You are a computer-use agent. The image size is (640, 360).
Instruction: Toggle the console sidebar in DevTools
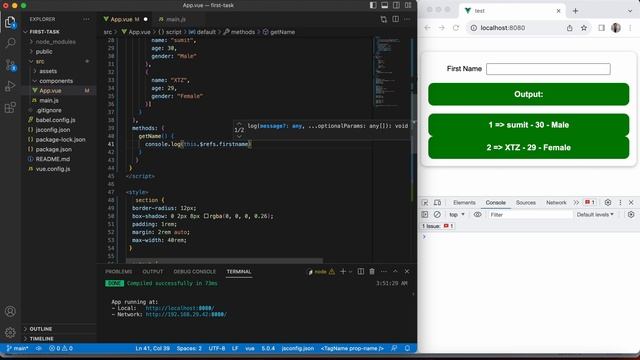[x=424, y=215]
